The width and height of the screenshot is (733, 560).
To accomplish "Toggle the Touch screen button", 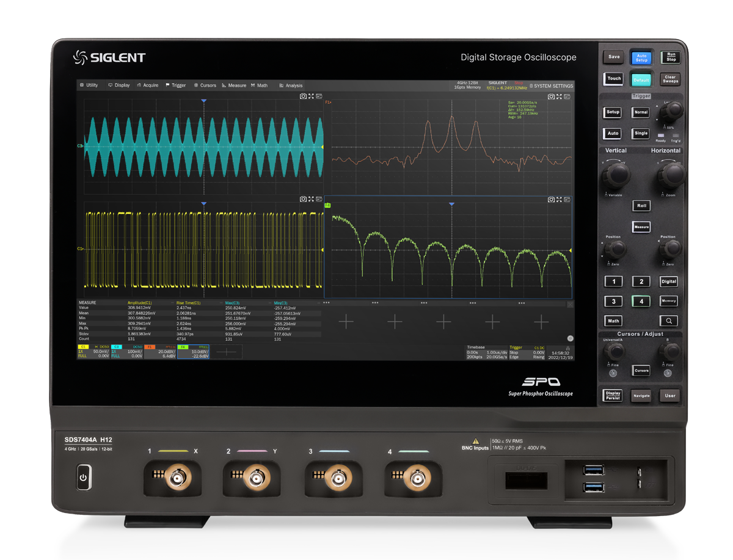I will 614,78.
